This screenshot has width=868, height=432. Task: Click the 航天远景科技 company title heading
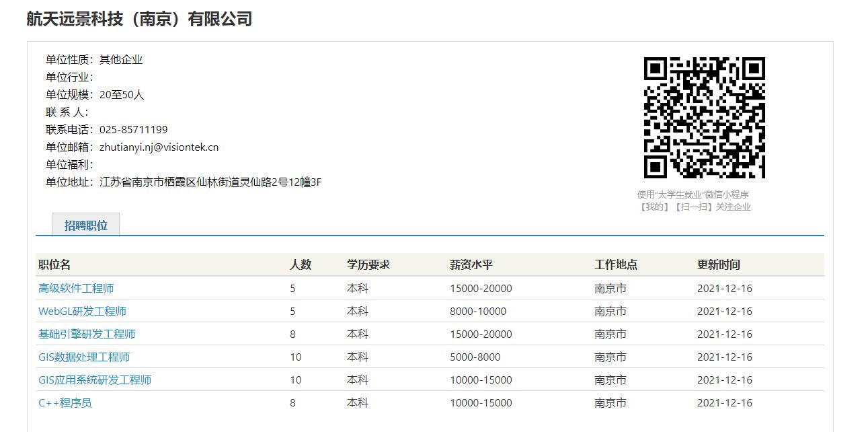pyautogui.click(x=139, y=19)
